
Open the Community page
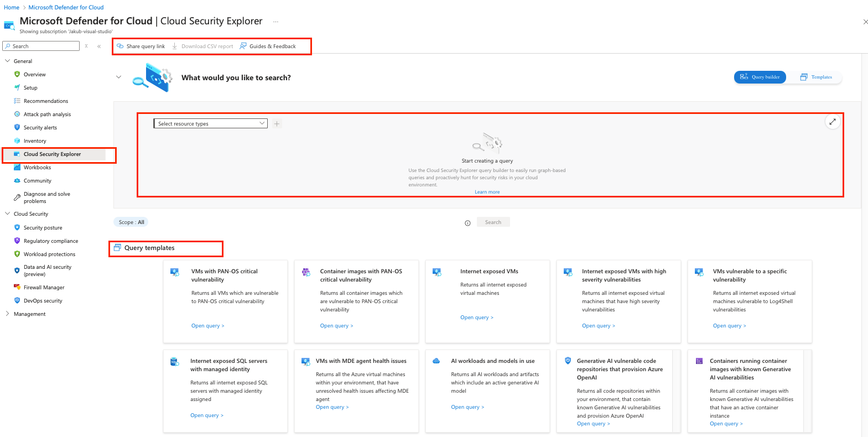(x=37, y=181)
